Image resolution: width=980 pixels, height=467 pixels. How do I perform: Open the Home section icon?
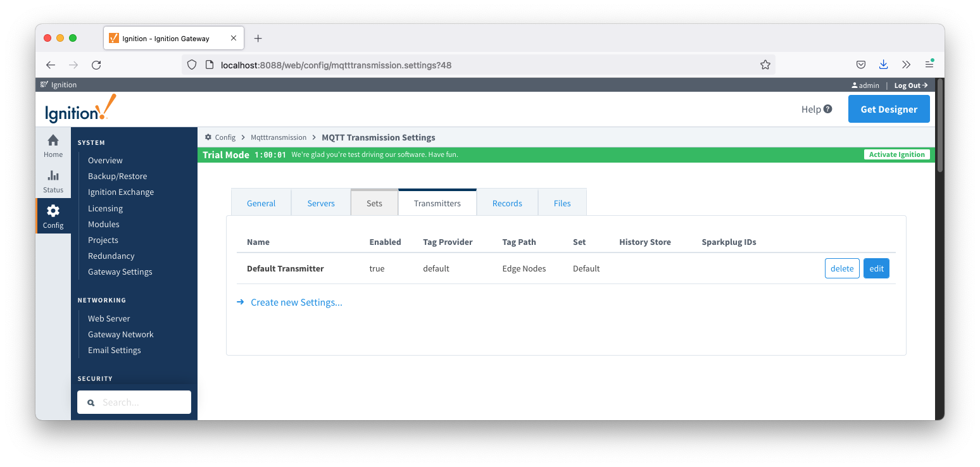[53, 140]
